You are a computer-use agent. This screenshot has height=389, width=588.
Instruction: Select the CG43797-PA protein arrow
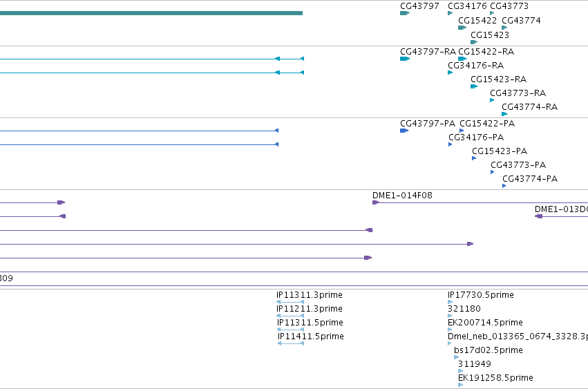pyautogui.click(x=404, y=131)
